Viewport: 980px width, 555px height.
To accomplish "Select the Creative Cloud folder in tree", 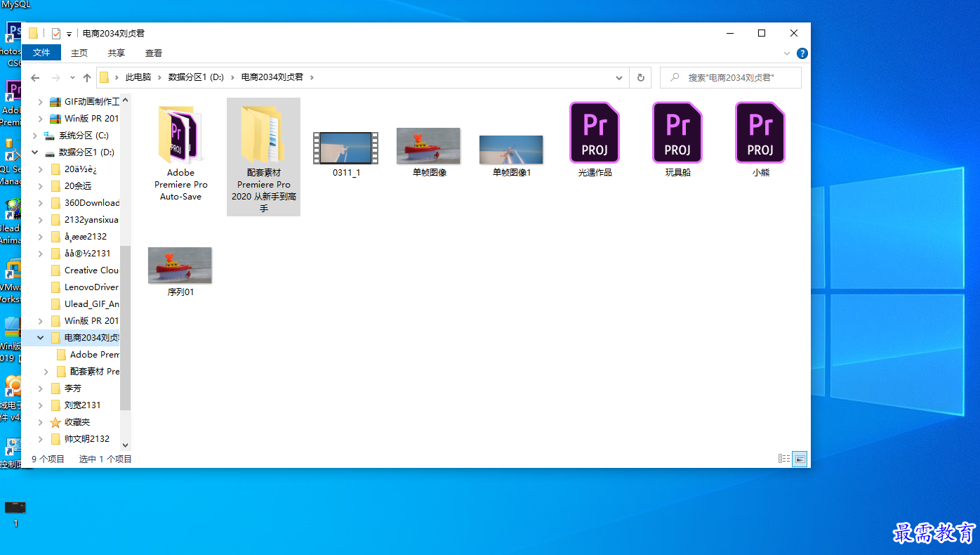I will (85, 270).
